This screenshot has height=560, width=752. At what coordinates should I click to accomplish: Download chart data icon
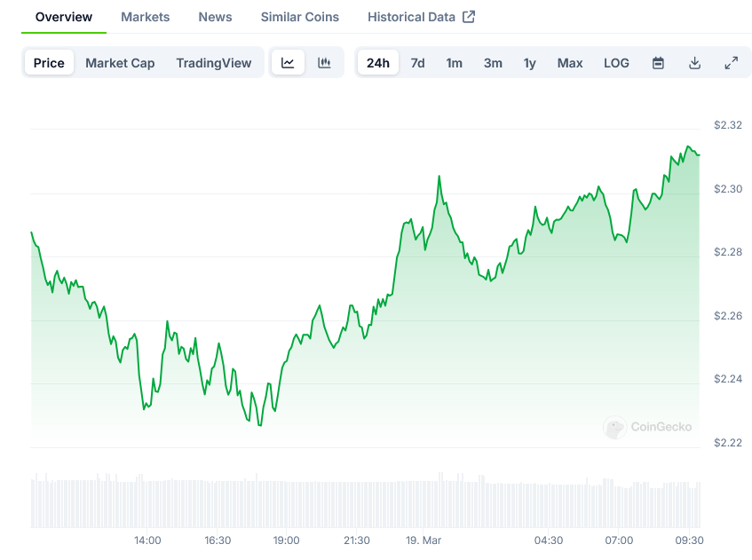pos(694,63)
